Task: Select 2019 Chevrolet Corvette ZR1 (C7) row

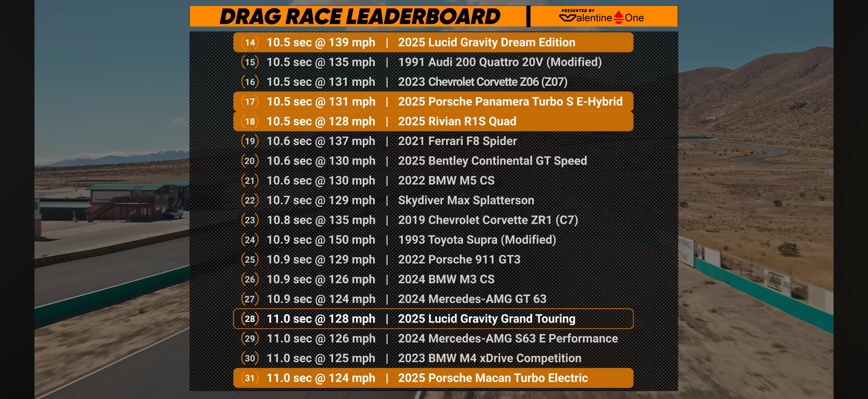Action: click(433, 220)
